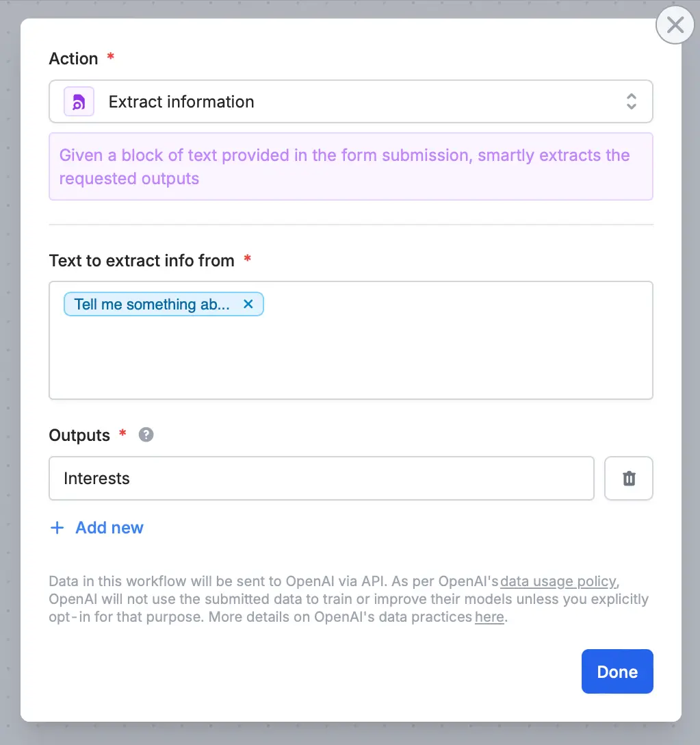The height and width of the screenshot is (745, 700).
Task: Open the help tooltip next to Outputs
Action: [x=146, y=435]
